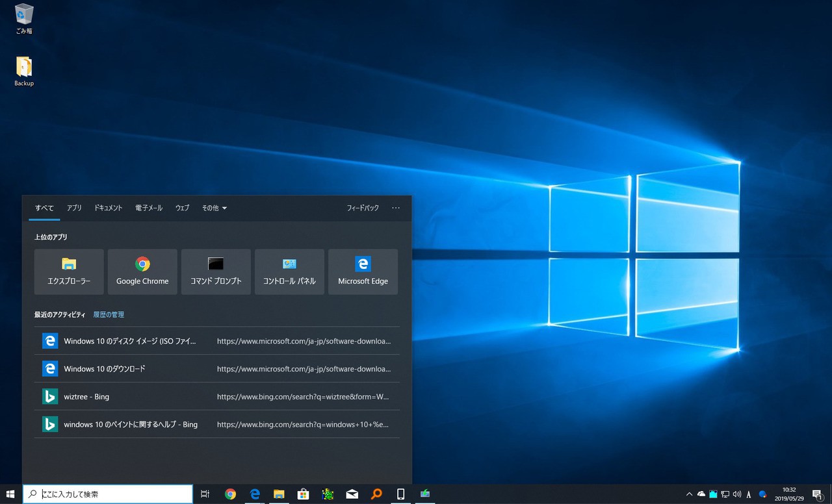Viewport: 832px width, 504px height.
Task: Open the Mail app in taskbar
Action: point(352,494)
